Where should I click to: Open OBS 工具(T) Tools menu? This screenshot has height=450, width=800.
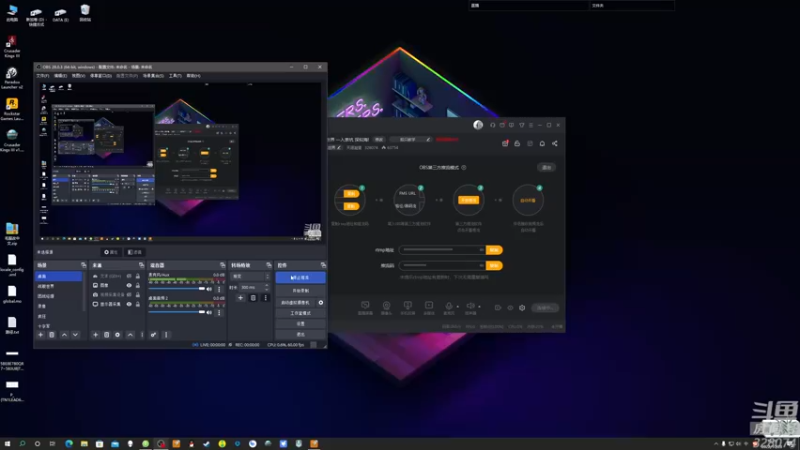coord(175,76)
